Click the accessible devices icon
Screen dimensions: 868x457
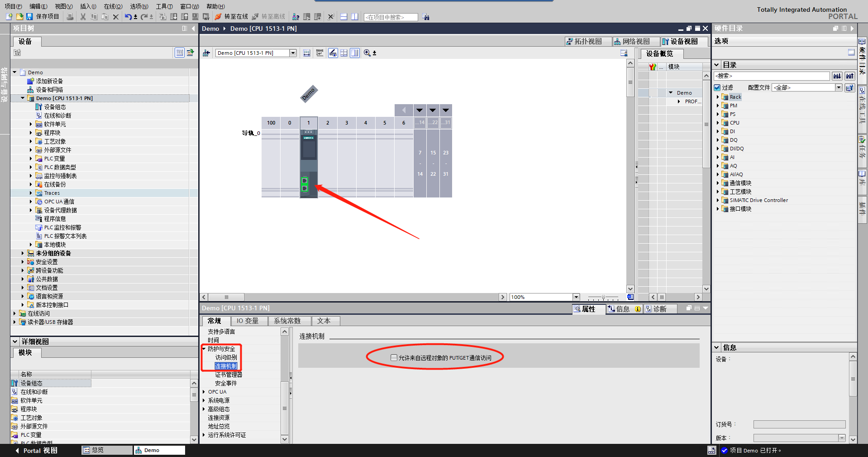pyautogui.click(x=296, y=17)
